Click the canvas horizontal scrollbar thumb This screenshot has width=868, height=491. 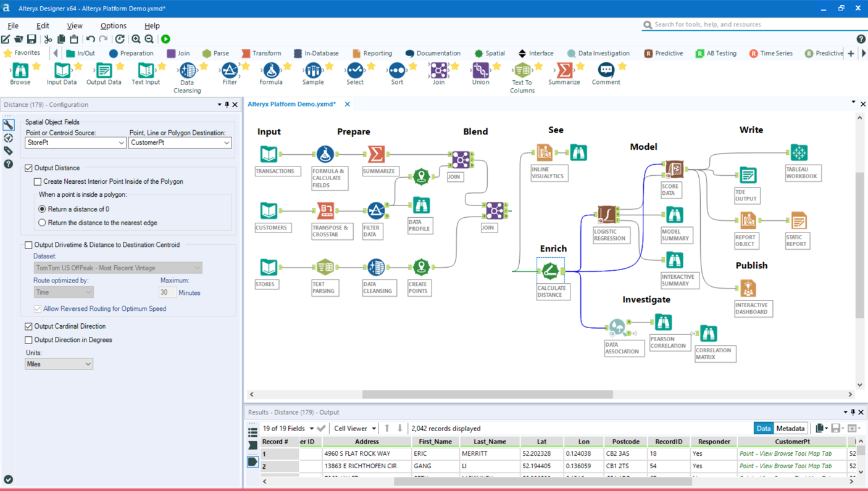click(x=487, y=394)
